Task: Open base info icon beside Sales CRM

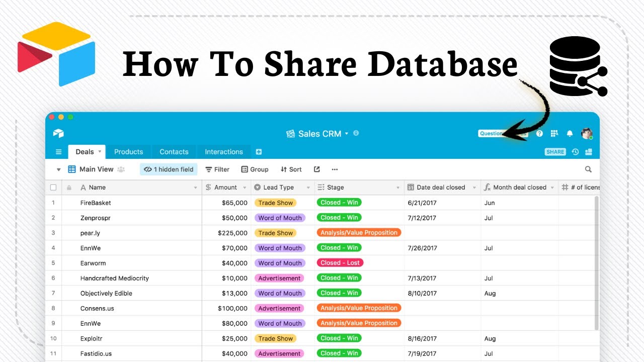Action: (x=356, y=133)
